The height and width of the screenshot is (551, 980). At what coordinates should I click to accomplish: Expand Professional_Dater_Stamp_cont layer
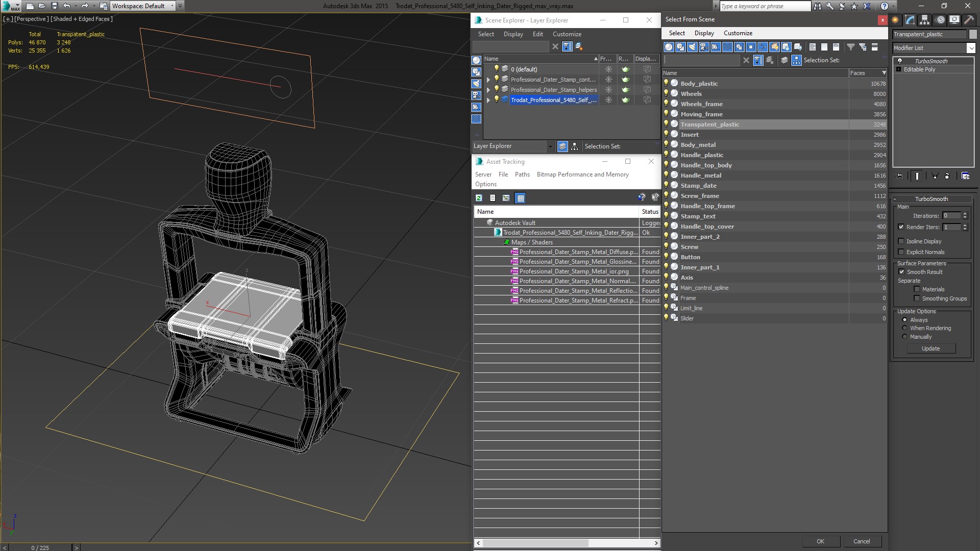tap(488, 80)
